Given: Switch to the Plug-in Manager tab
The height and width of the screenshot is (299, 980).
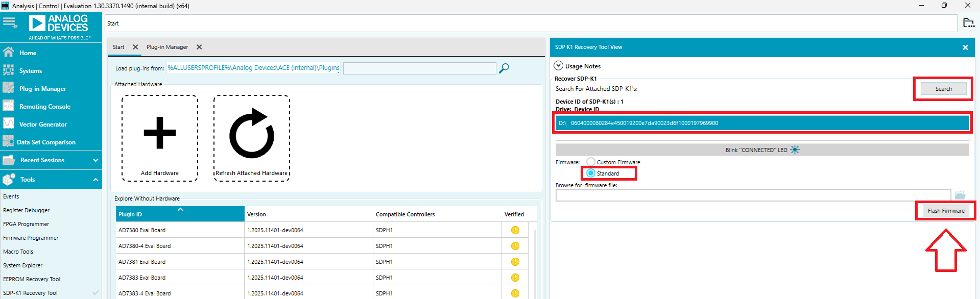Looking at the screenshot, I should pos(167,47).
